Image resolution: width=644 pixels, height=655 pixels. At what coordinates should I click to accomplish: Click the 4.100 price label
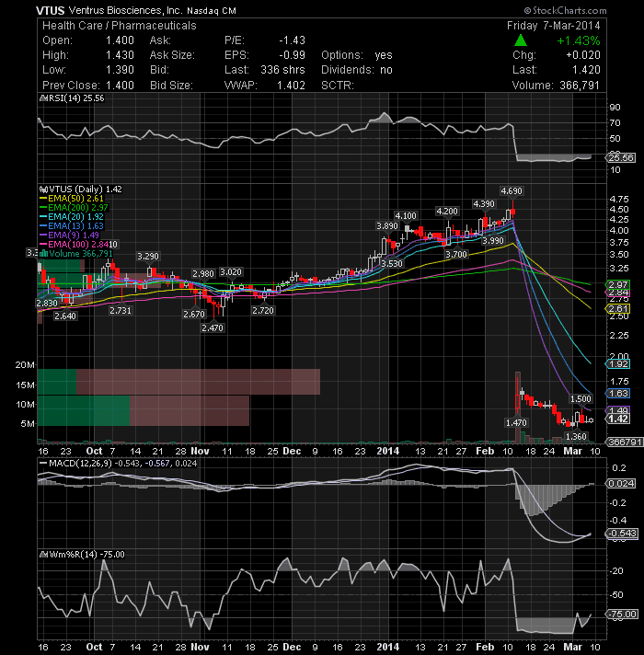click(x=406, y=216)
